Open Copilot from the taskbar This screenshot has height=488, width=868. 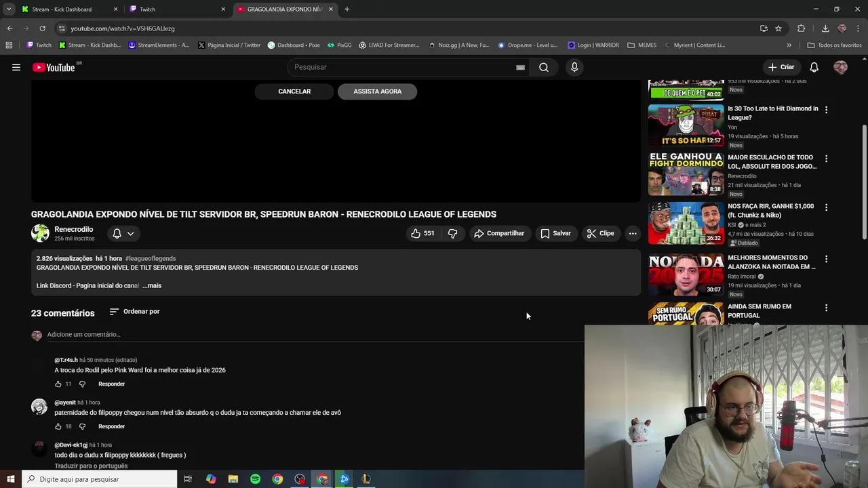(x=211, y=479)
